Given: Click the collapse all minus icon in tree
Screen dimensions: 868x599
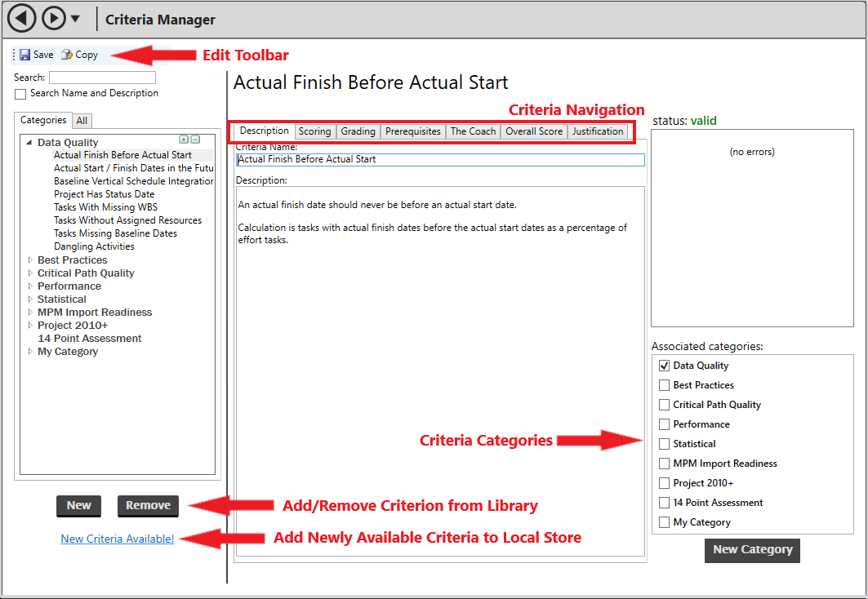Looking at the screenshot, I should coord(195,140).
